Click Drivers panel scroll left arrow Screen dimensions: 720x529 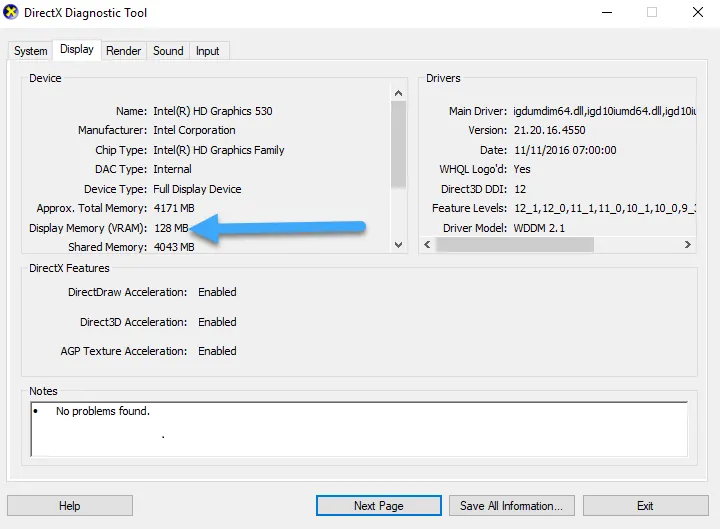(x=427, y=244)
